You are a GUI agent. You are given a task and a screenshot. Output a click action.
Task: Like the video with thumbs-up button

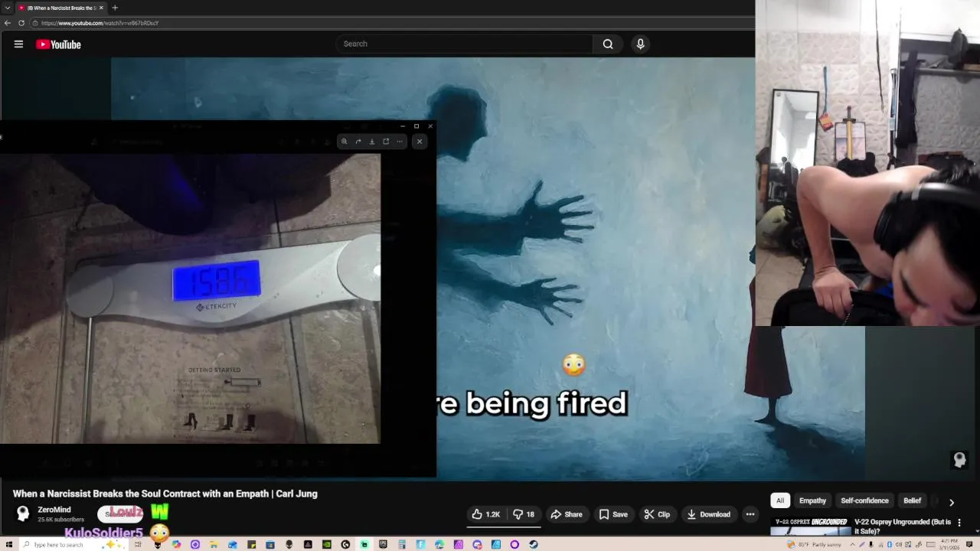pyautogui.click(x=486, y=514)
